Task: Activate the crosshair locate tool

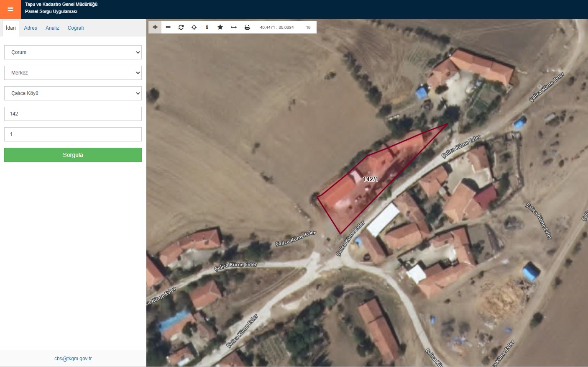Action: (194, 27)
